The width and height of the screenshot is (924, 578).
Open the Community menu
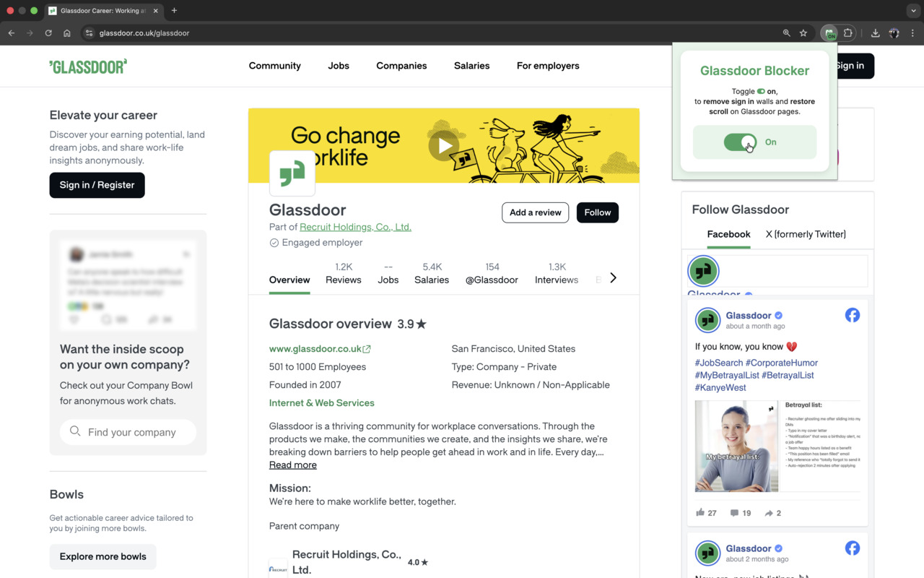(275, 66)
